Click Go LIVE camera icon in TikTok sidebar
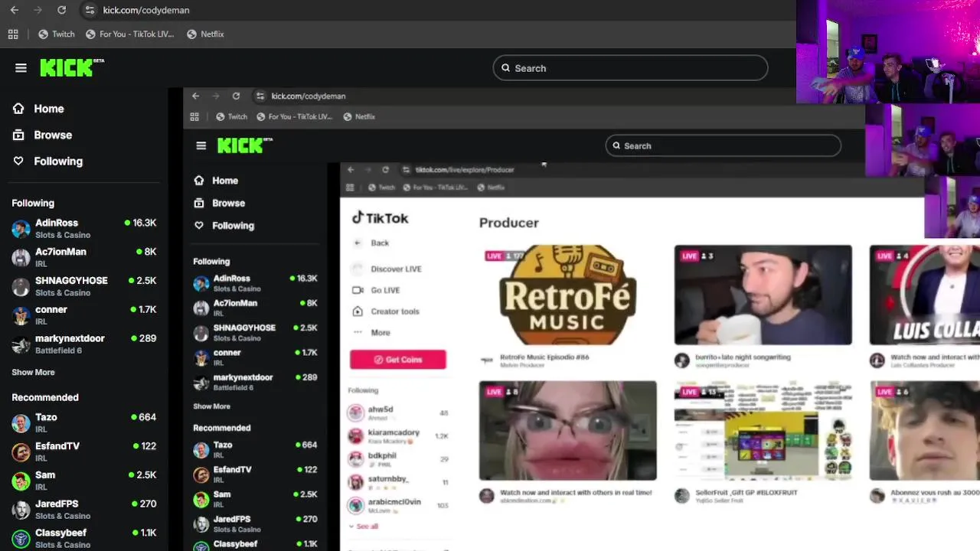 point(358,290)
